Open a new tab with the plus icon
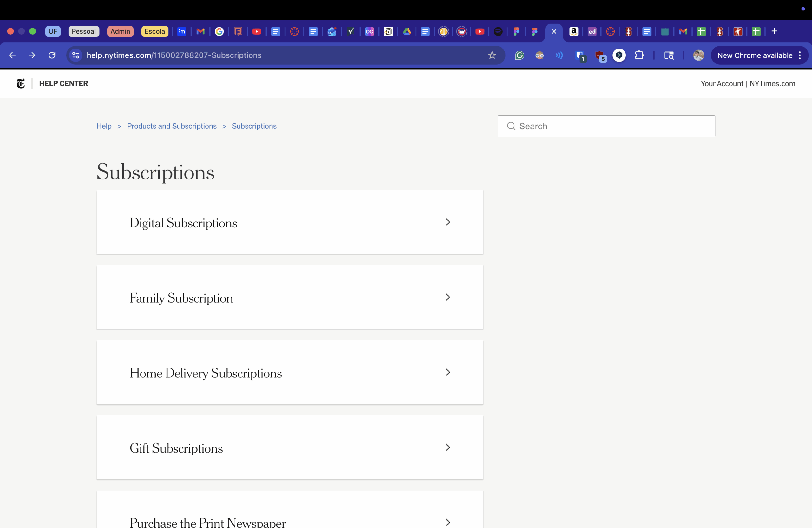 [x=774, y=31]
